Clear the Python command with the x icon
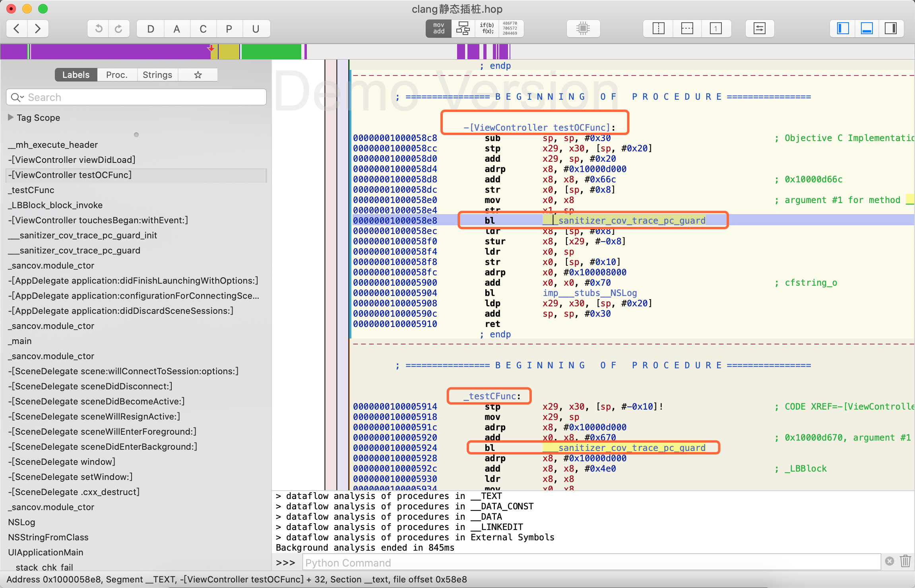 coord(890,561)
